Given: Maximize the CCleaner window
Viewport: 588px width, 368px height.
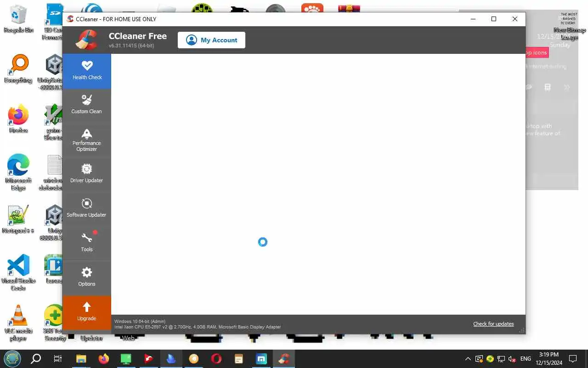Looking at the screenshot, I should click(494, 19).
